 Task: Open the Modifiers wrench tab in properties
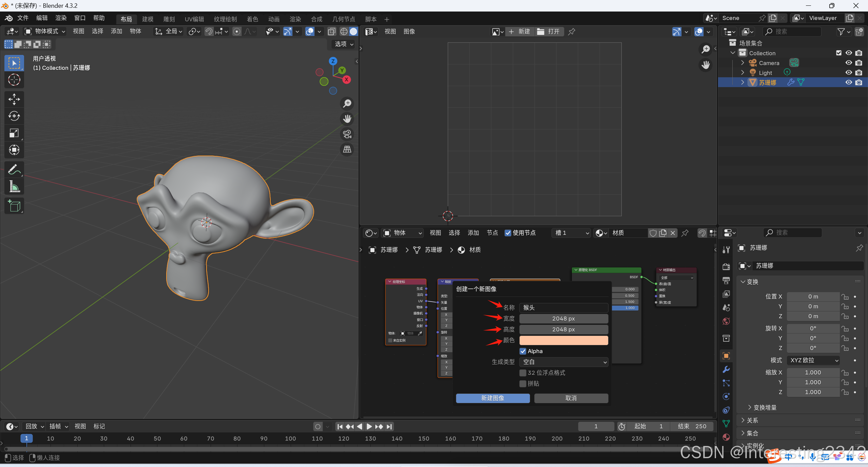(726, 369)
